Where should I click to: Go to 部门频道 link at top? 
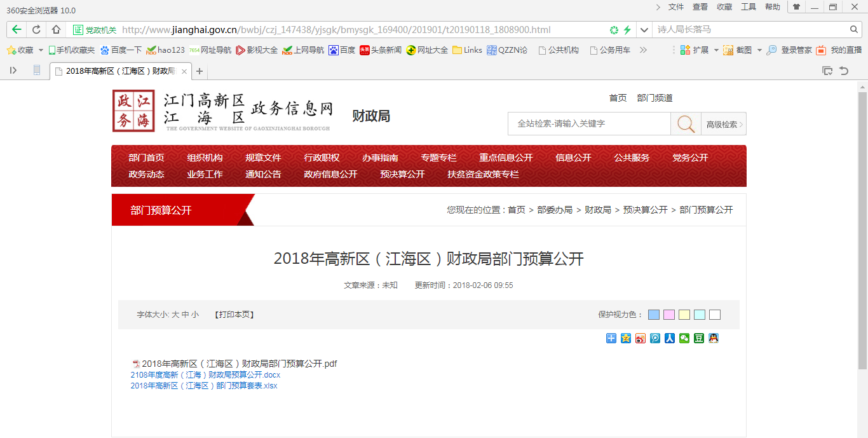(655, 98)
